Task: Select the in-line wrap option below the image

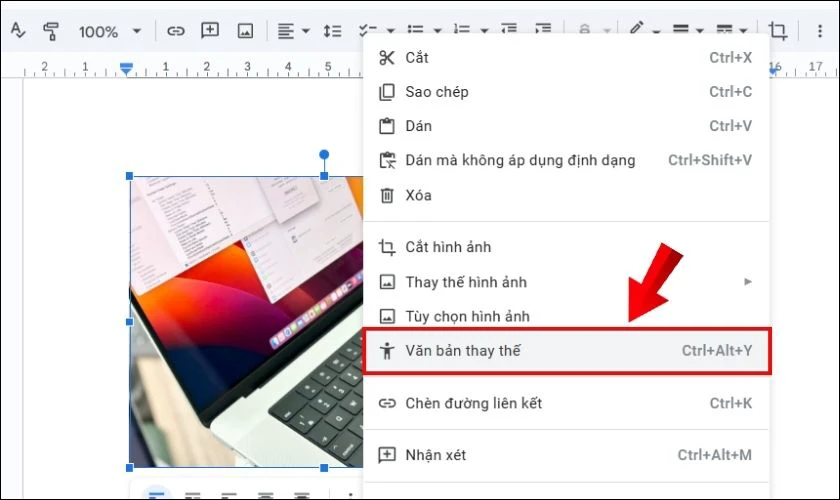Action: coord(156,493)
